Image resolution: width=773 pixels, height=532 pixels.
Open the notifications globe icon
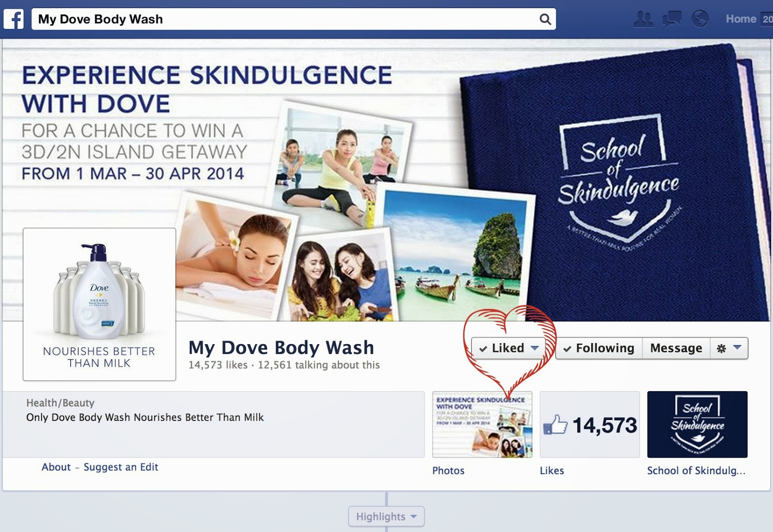coord(700,19)
